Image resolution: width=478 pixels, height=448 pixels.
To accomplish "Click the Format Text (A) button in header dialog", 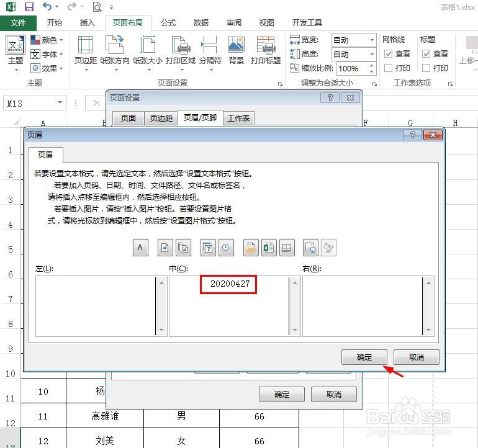I will 140,248.
